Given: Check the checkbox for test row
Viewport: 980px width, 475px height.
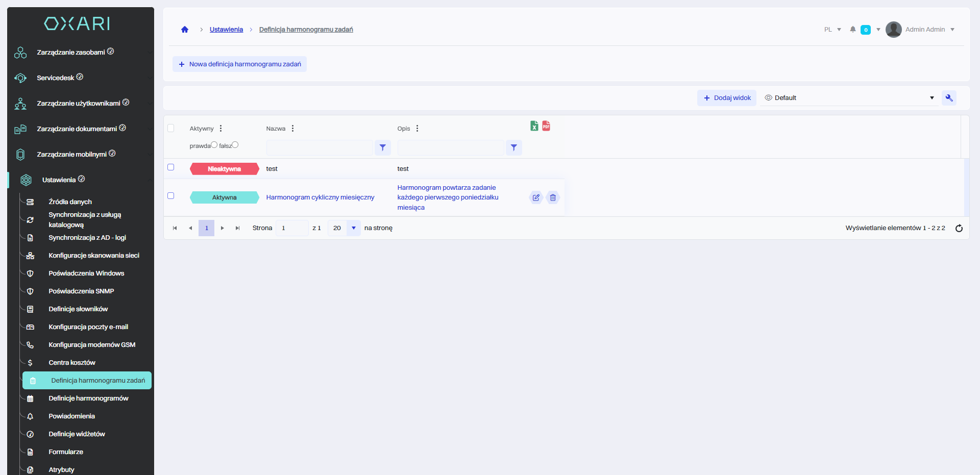Looking at the screenshot, I should (171, 167).
